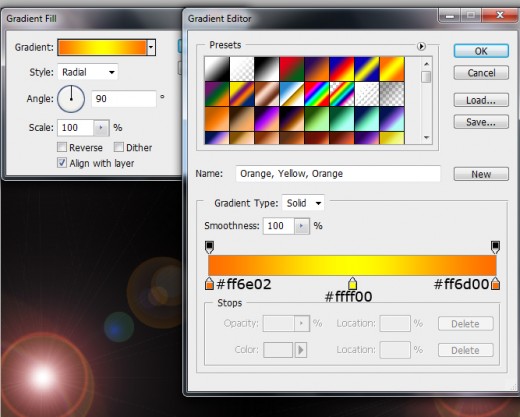The width and height of the screenshot is (520, 417).
Task: Click the gradient preview in Gradient Fill
Action: tap(102, 47)
